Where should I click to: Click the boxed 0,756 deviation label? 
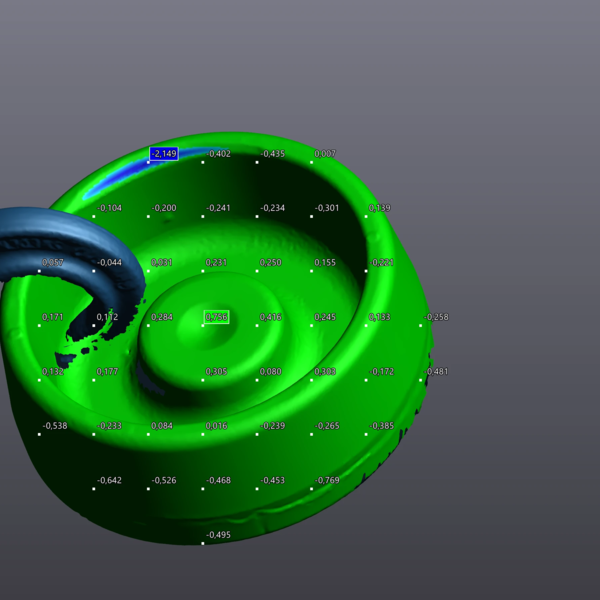[217, 317]
